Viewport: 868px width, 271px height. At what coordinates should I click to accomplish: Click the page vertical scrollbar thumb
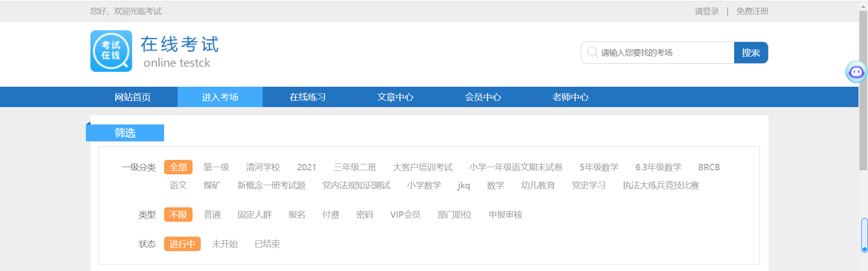(863, 90)
